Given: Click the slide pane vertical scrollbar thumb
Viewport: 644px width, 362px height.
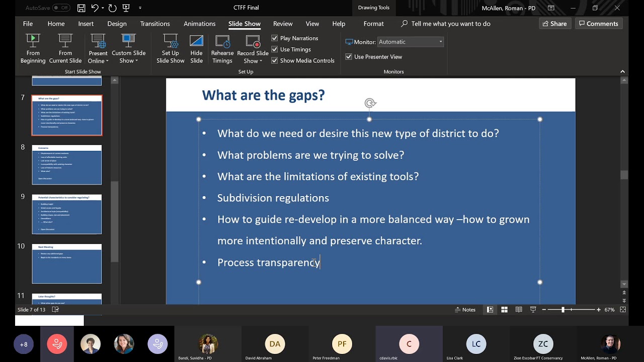Looking at the screenshot, I should point(624,175).
